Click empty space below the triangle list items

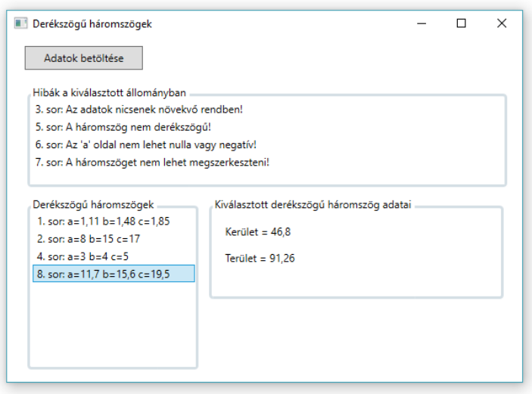114,325
